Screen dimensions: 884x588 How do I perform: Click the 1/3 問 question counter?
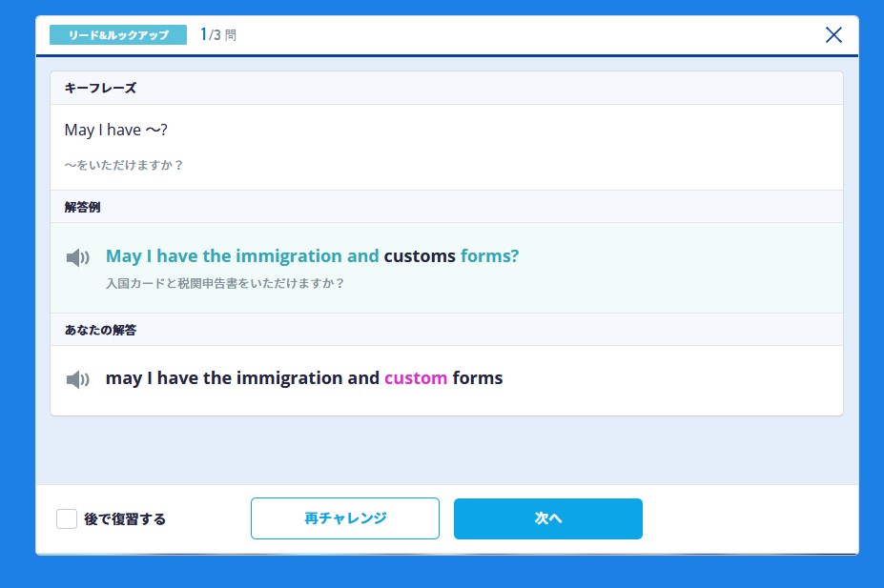[x=218, y=35]
